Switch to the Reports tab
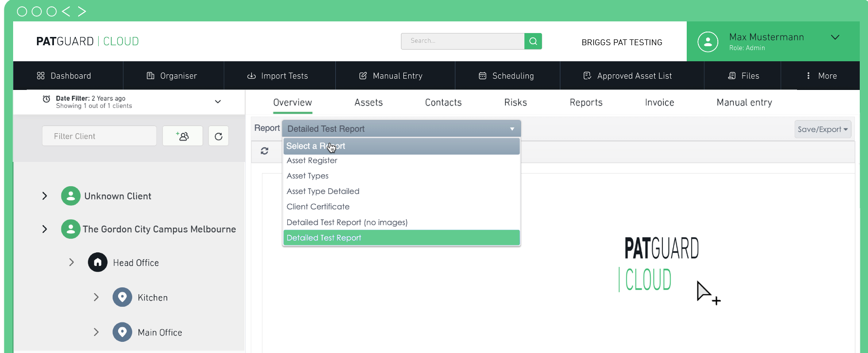 click(586, 103)
